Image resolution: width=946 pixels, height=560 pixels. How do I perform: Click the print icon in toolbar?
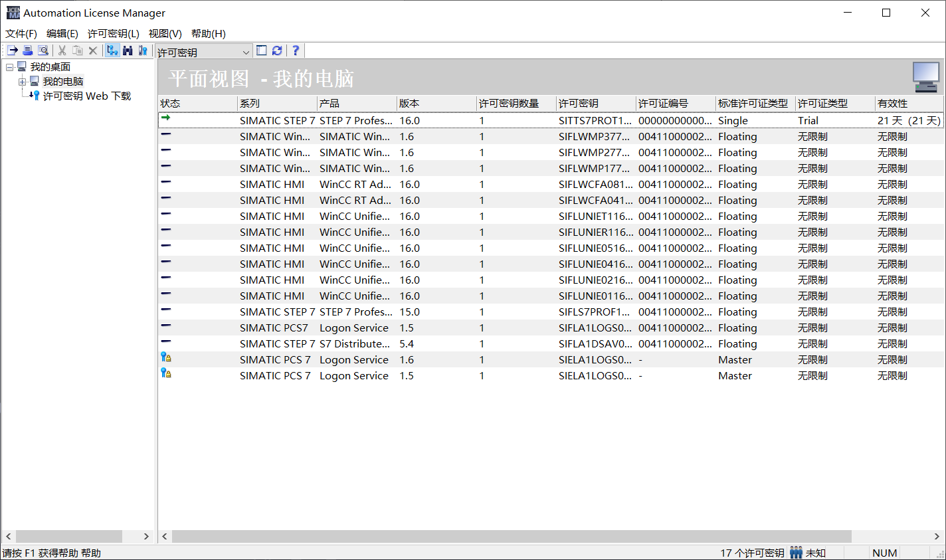pos(28,50)
